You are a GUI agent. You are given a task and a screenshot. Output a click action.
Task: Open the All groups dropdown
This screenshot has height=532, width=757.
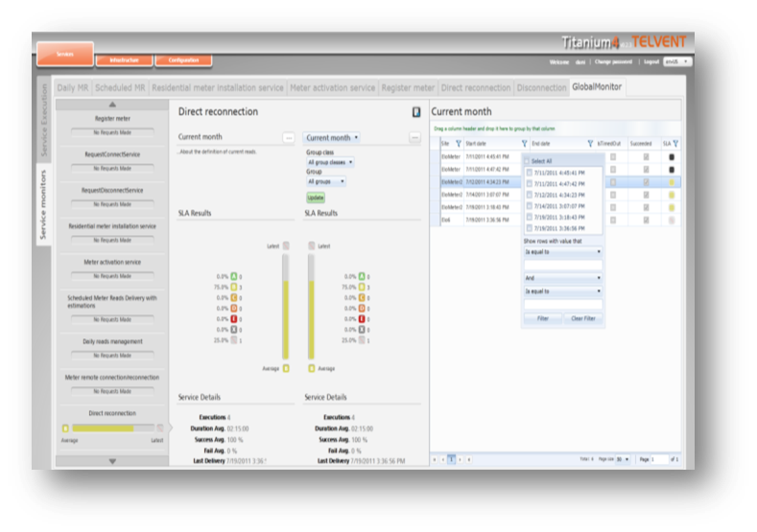(326, 182)
